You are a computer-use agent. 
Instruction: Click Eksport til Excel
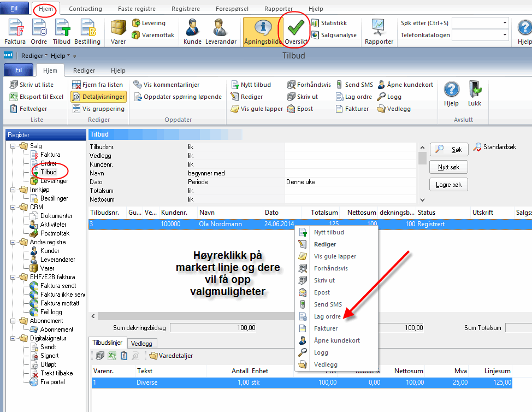(36, 97)
